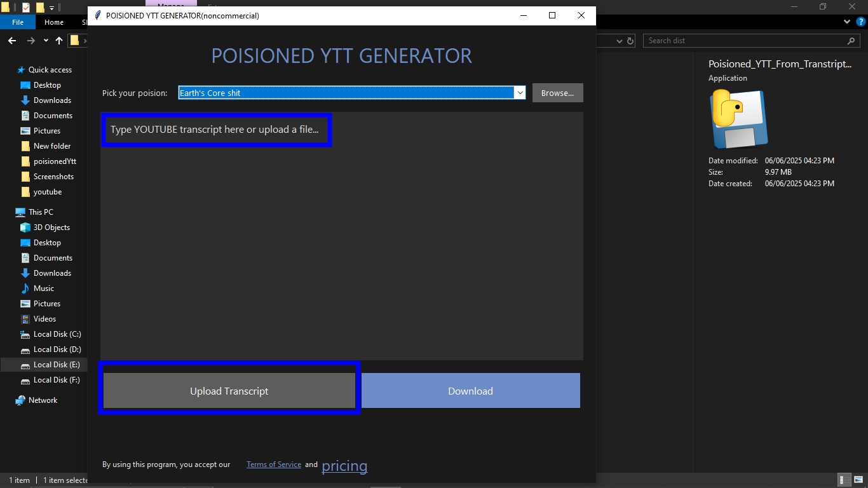
Task: Open 3D Objects under This PC
Action: click(x=51, y=227)
